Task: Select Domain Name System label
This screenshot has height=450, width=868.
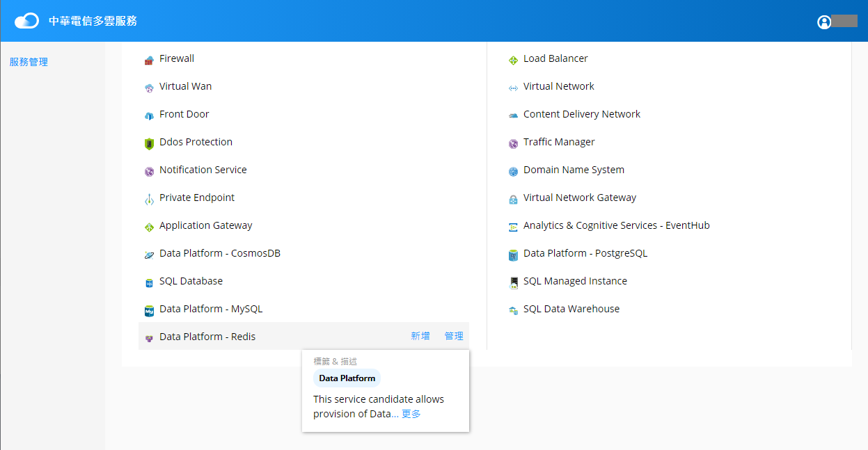Action: tap(574, 170)
